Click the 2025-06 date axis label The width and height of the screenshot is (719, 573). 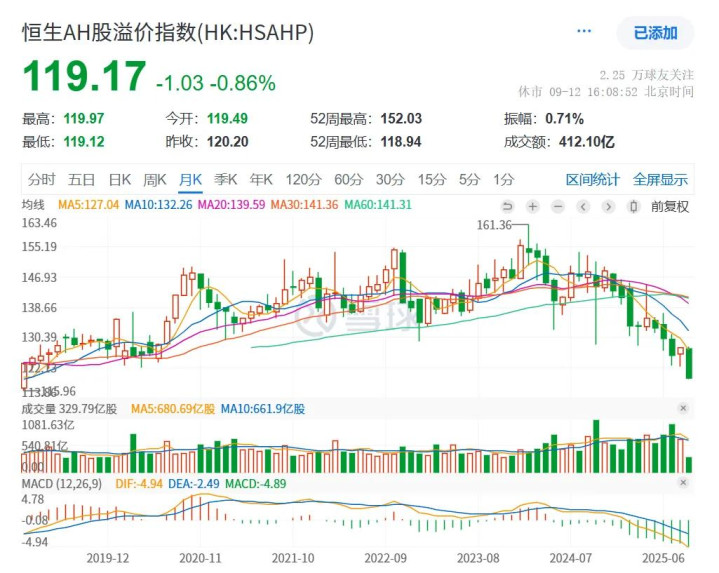pos(663,558)
